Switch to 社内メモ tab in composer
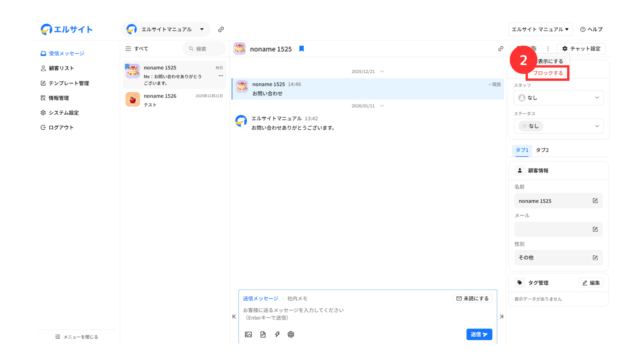This screenshot has height=362, width=644. pos(297,298)
